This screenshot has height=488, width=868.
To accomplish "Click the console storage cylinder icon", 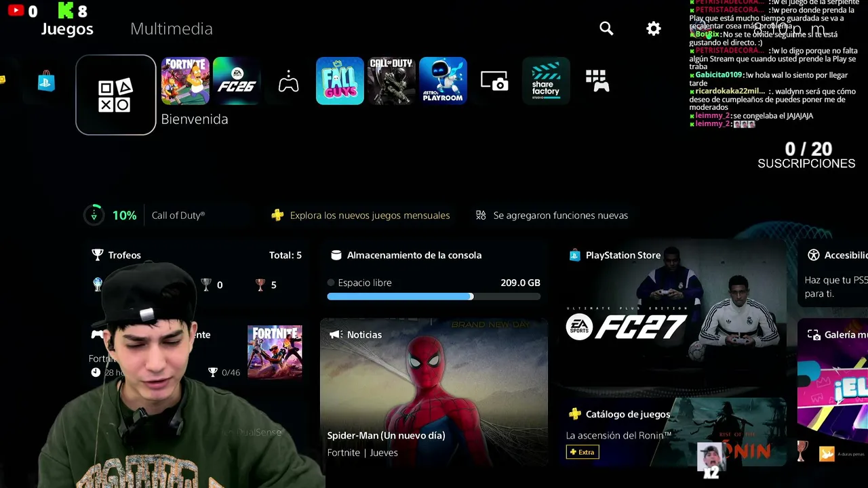I will (x=336, y=255).
